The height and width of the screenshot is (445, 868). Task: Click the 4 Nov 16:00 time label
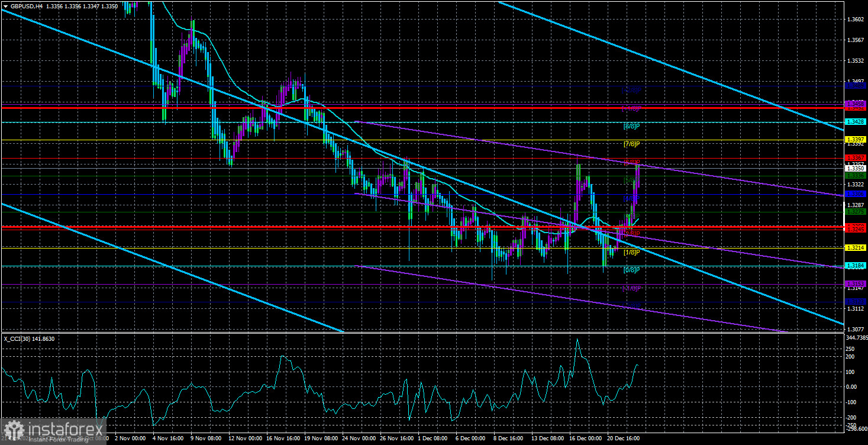tap(167, 439)
